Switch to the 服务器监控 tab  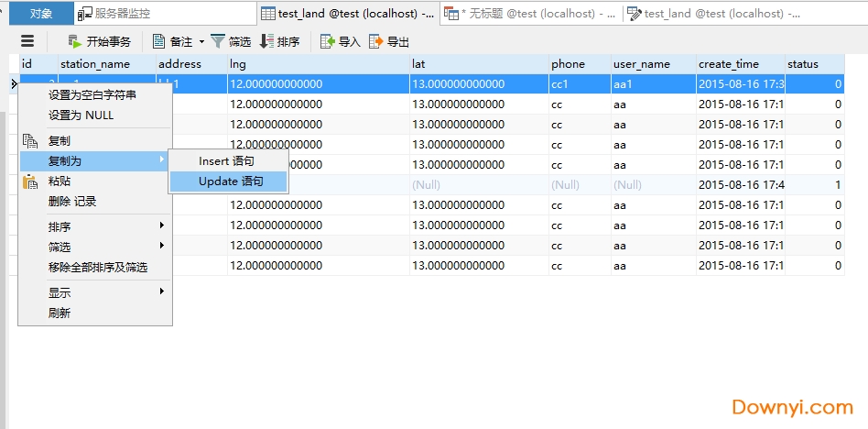(x=122, y=14)
